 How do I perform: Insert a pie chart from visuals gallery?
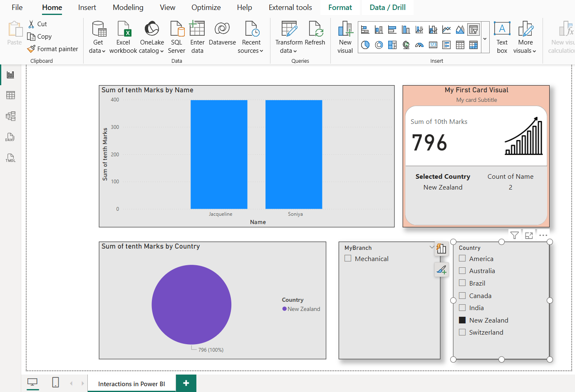coord(365,45)
